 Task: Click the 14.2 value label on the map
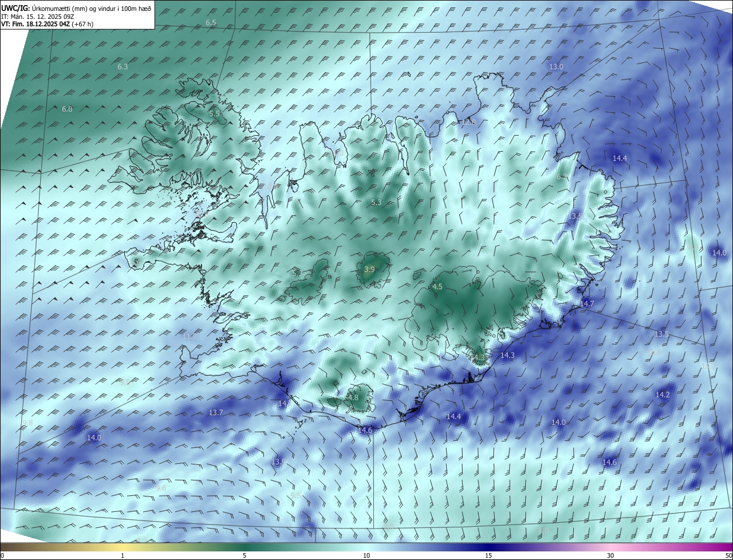point(663,395)
